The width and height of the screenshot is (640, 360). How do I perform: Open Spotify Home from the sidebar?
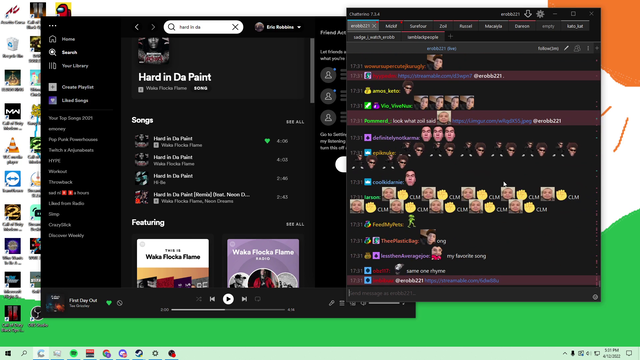(x=62, y=39)
